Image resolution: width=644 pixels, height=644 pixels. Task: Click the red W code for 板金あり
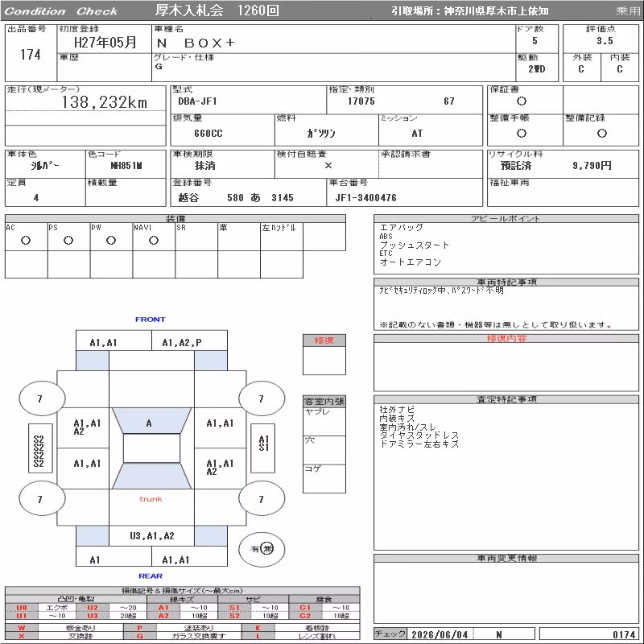(22, 628)
